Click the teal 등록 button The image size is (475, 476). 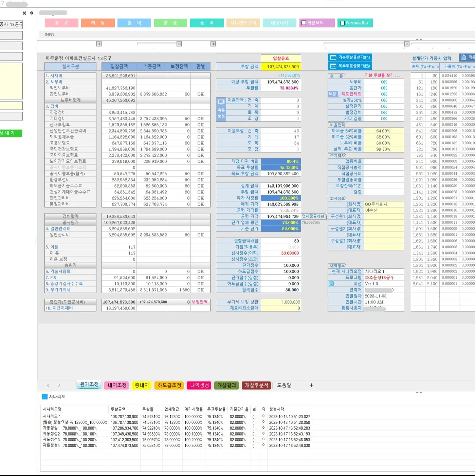(207, 23)
